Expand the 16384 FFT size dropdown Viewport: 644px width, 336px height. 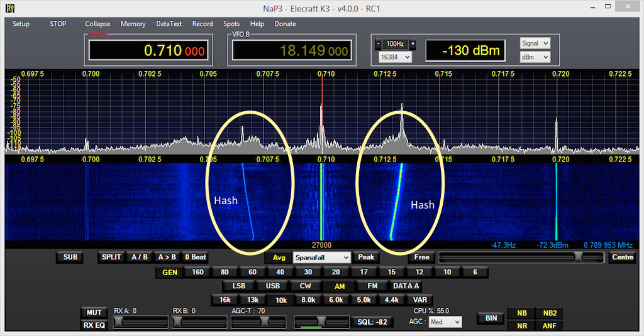click(x=395, y=57)
